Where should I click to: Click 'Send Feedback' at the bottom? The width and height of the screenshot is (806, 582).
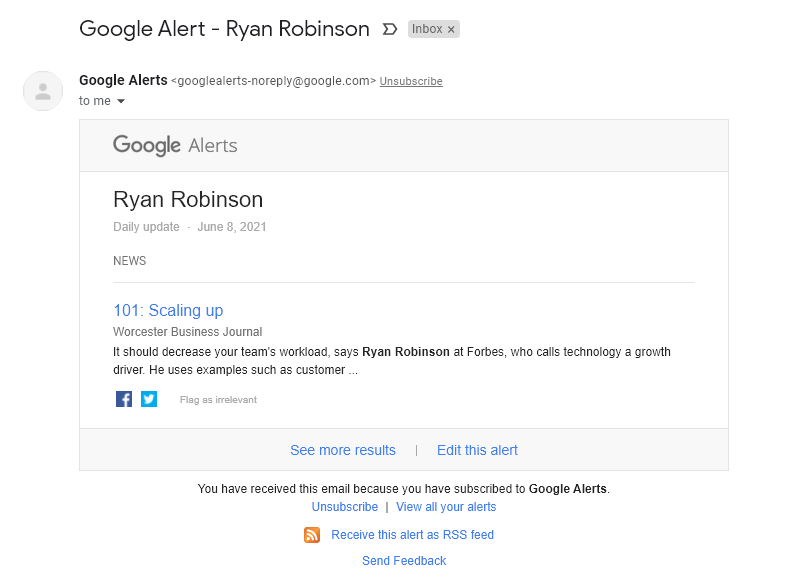click(403, 560)
